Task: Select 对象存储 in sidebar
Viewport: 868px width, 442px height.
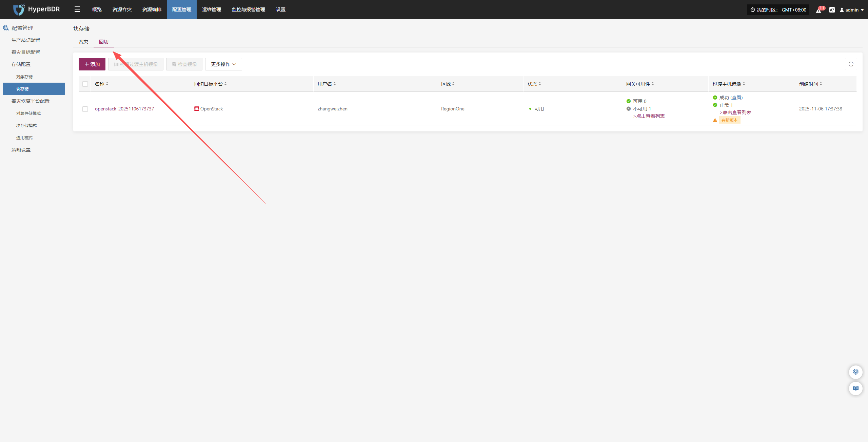Action: 24,77
